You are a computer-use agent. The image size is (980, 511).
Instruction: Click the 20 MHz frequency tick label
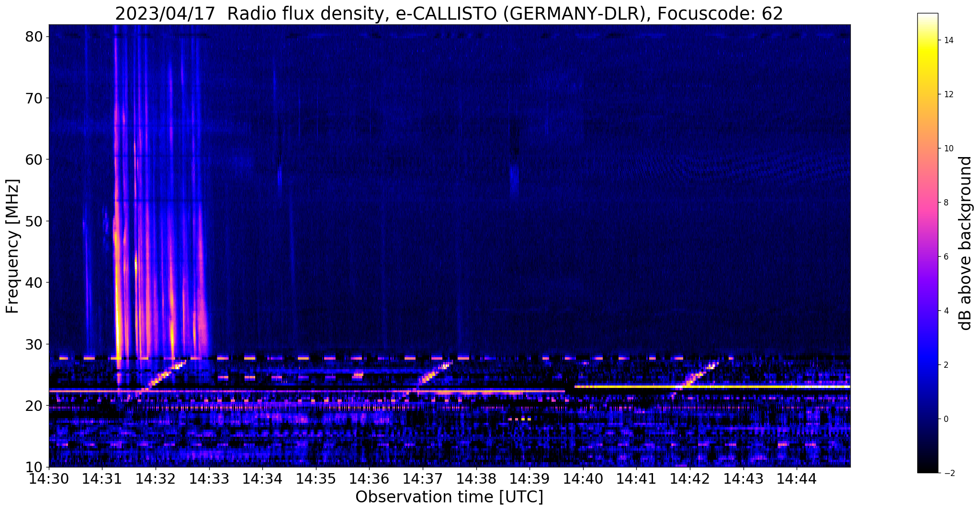(x=35, y=406)
